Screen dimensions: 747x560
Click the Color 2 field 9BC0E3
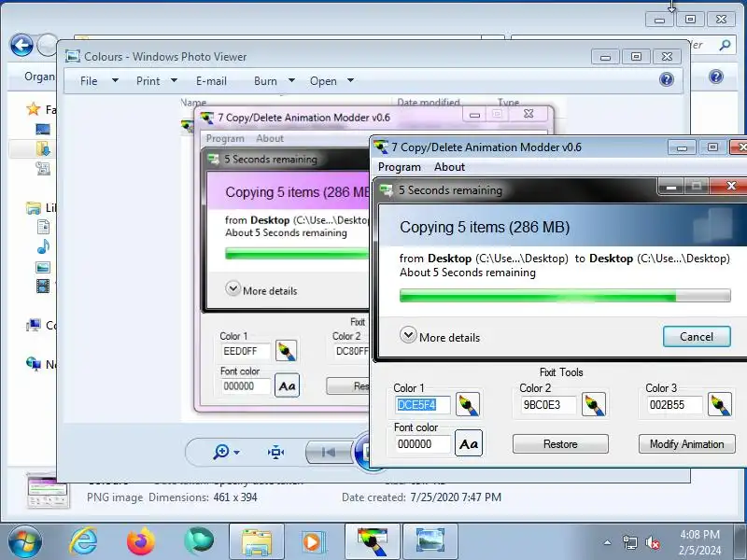[x=548, y=405]
